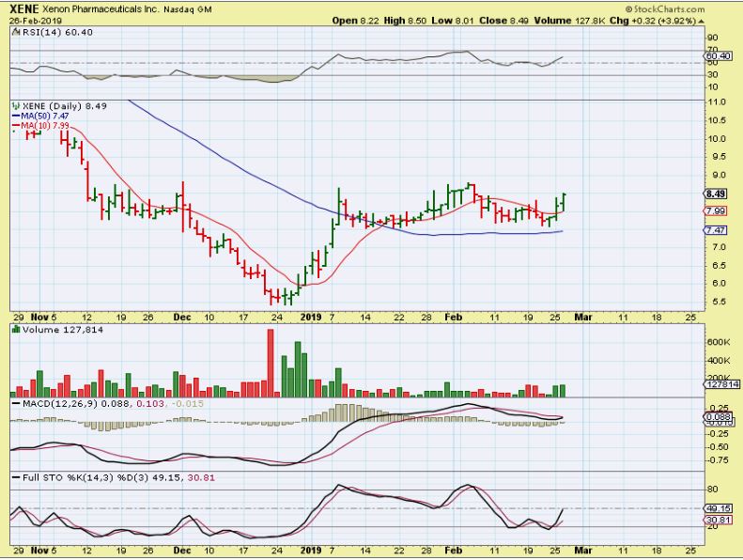The width and height of the screenshot is (743, 560).
Task: Click the Close 8.49 value in the header
Action: point(503,21)
